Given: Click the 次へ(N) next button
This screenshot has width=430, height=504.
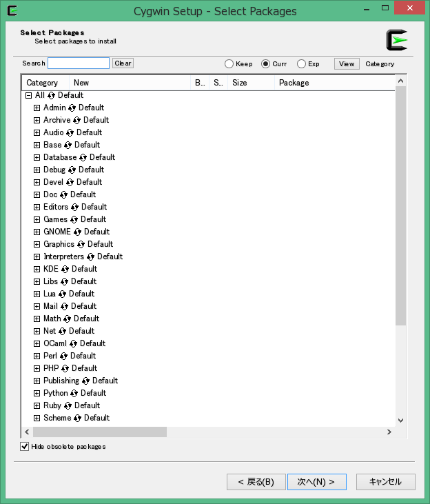Looking at the screenshot, I should pos(316,482).
